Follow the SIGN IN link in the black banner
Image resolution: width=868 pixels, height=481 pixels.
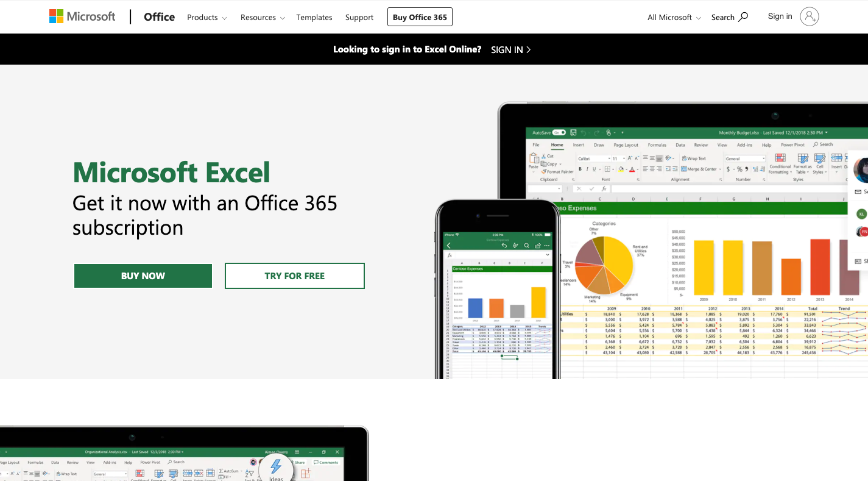[511, 49]
